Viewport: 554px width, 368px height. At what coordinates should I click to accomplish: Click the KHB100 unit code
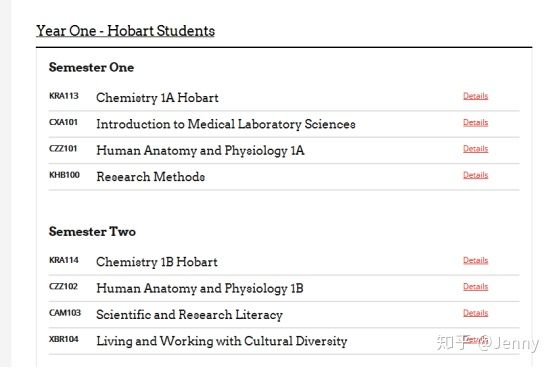click(64, 175)
